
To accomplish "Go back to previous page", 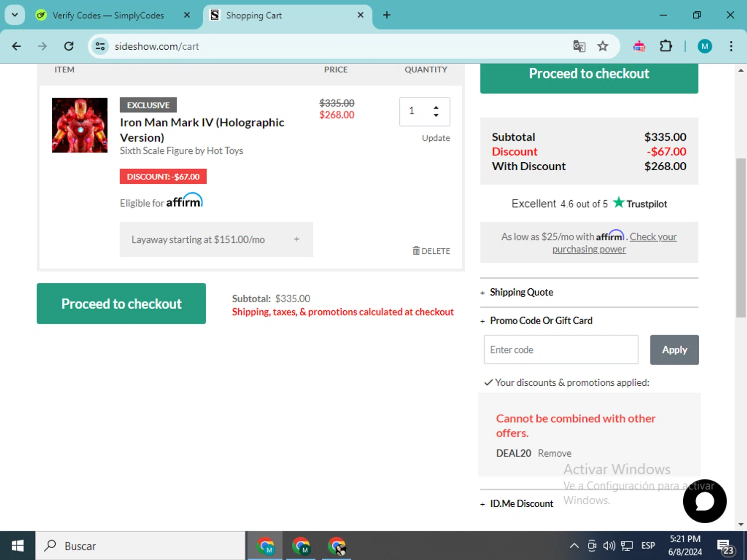I will (x=16, y=46).
